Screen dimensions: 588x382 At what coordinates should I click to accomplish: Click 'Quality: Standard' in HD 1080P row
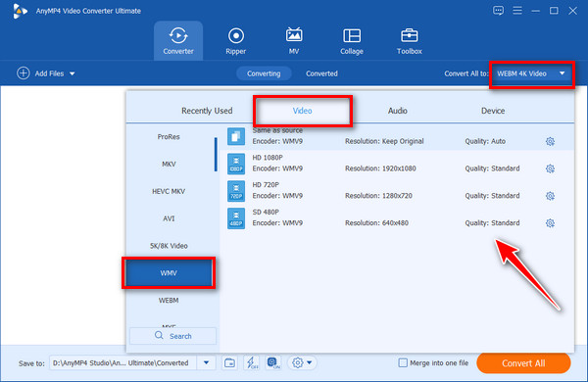coord(492,168)
